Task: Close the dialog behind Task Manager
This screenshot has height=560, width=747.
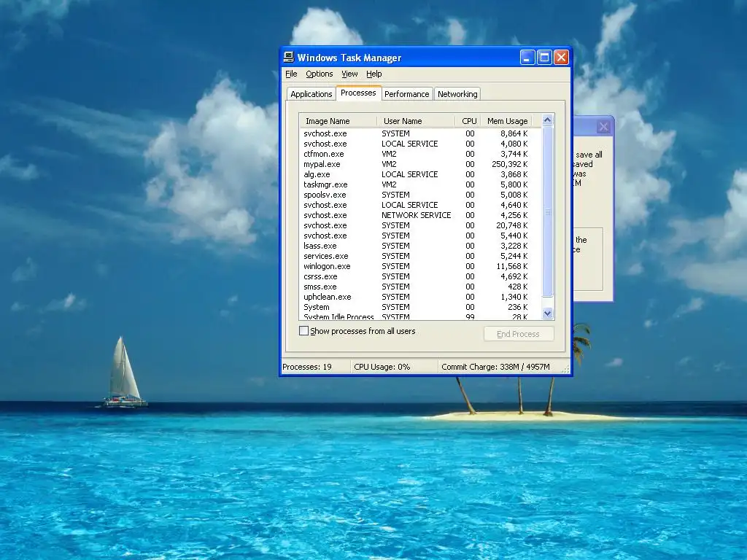Action: coord(603,127)
